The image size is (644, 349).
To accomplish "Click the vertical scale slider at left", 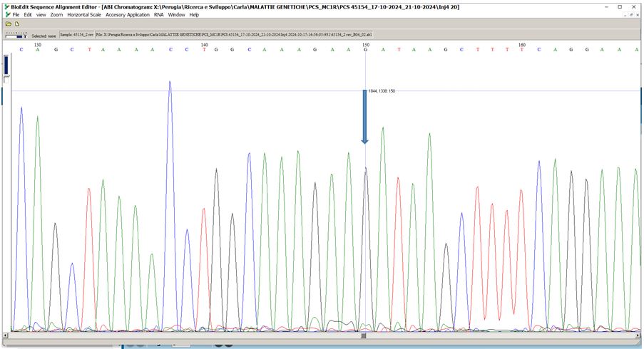I will click(6, 66).
